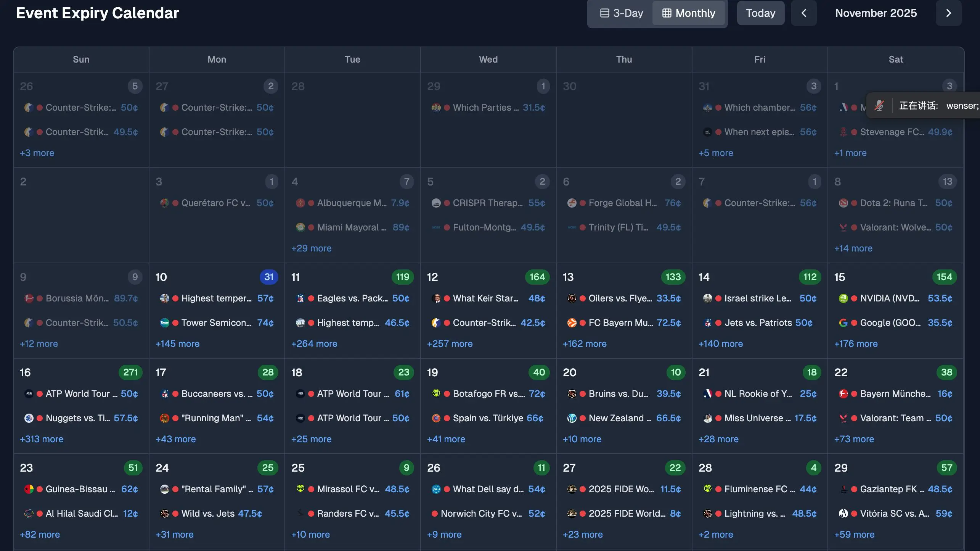This screenshot has width=980, height=551.
Task: Switch to the 3-Day view
Action: [622, 13]
